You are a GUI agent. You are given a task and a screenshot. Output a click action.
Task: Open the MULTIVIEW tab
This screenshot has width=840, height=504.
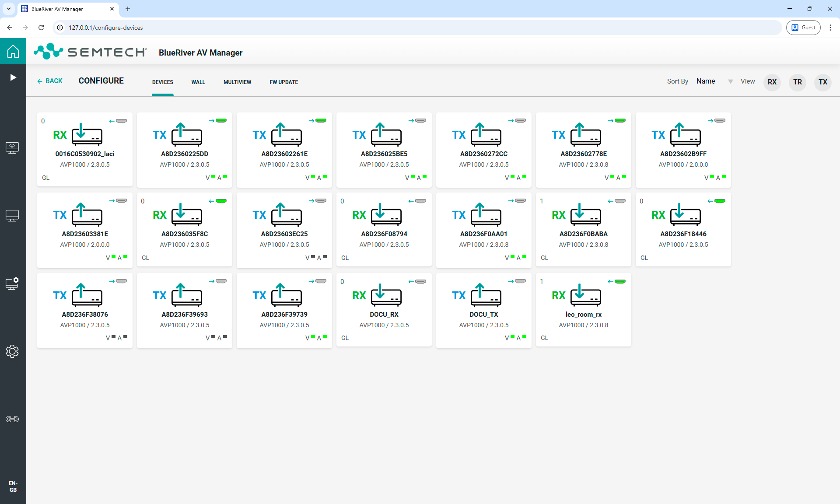click(x=237, y=82)
